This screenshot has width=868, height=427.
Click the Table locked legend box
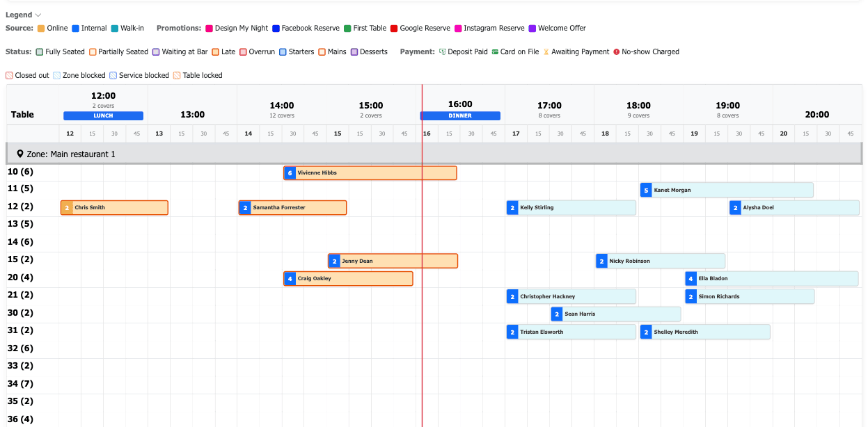(x=177, y=76)
